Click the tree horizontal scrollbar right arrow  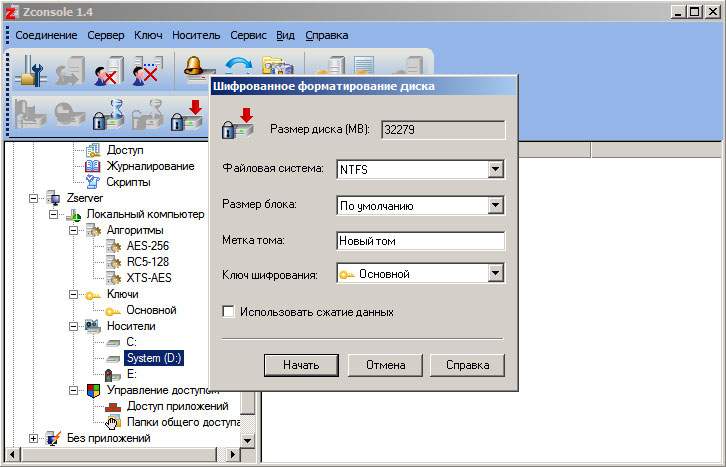[232, 455]
